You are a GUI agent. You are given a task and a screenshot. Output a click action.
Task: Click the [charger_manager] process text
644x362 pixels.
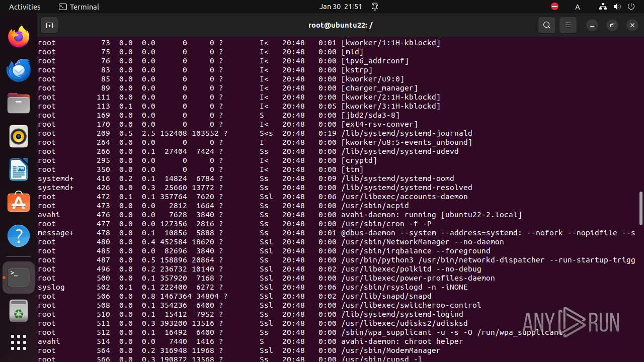[x=379, y=88]
